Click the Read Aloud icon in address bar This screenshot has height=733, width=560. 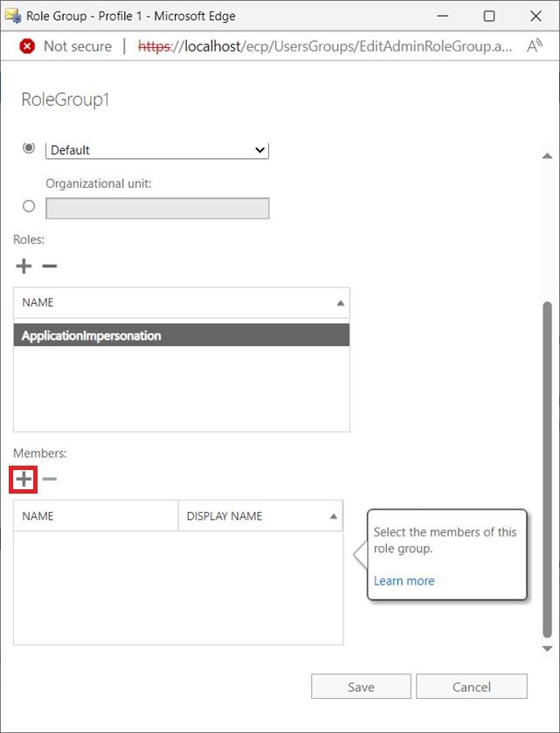(535, 46)
